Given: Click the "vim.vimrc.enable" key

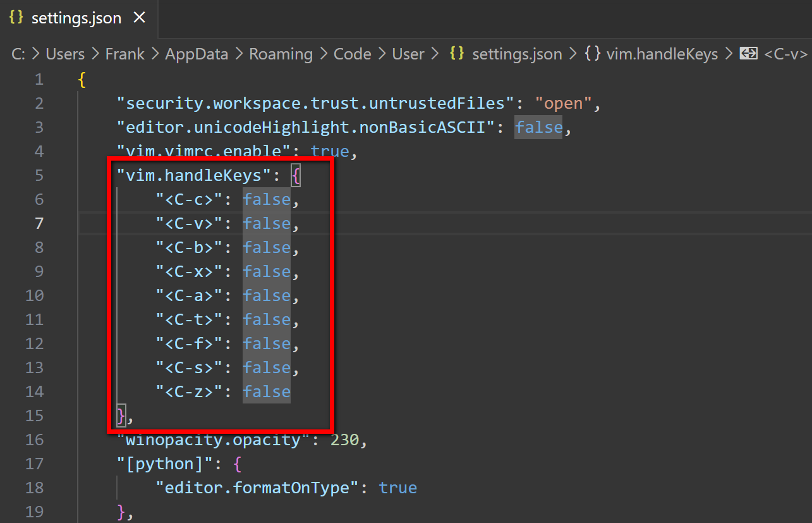Looking at the screenshot, I should [x=204, y=151].
